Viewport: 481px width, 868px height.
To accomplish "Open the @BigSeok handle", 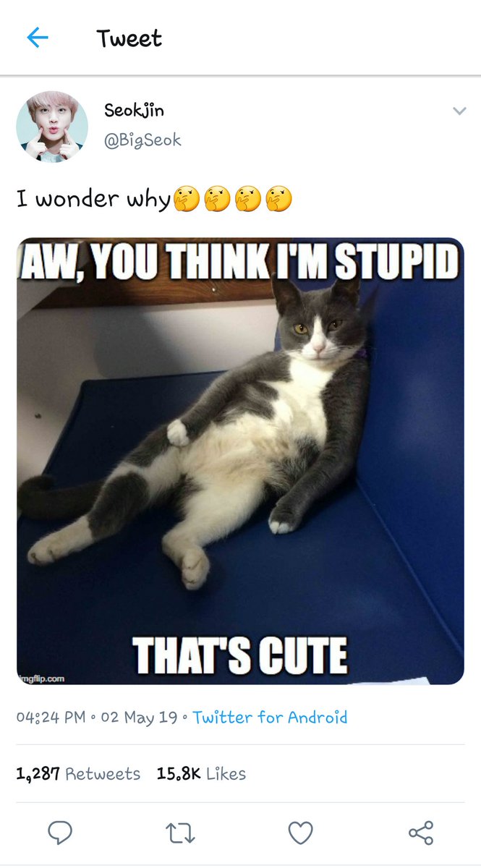I will click(x=142, y=140).
